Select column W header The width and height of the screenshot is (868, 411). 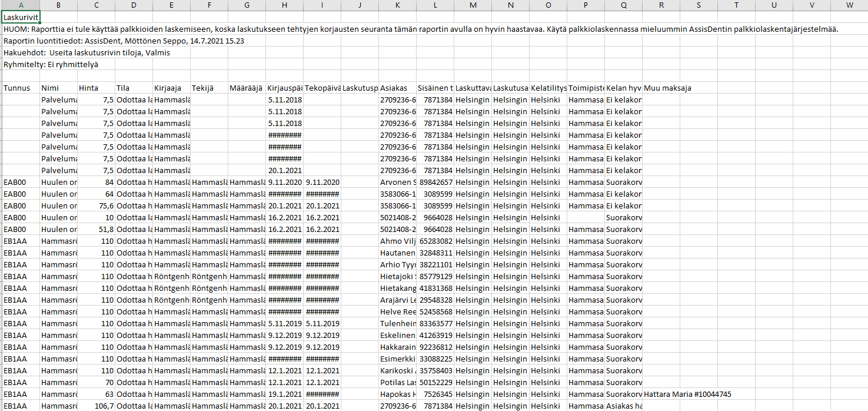click(x=849, y=5)
